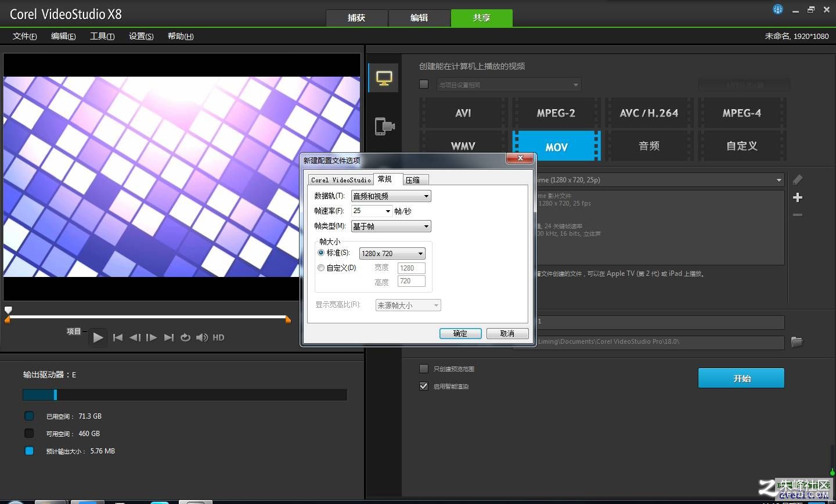Choose the 音频 format tile

(x=649, y=146)
